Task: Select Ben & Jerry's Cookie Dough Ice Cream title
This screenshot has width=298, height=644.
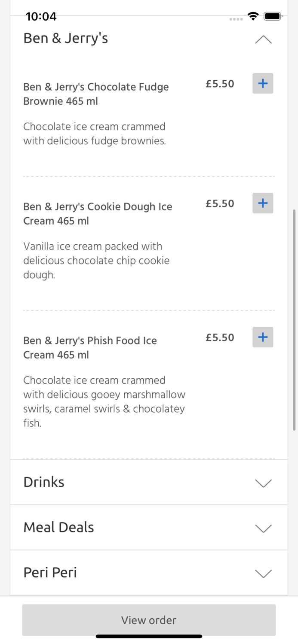Action: 98,213
